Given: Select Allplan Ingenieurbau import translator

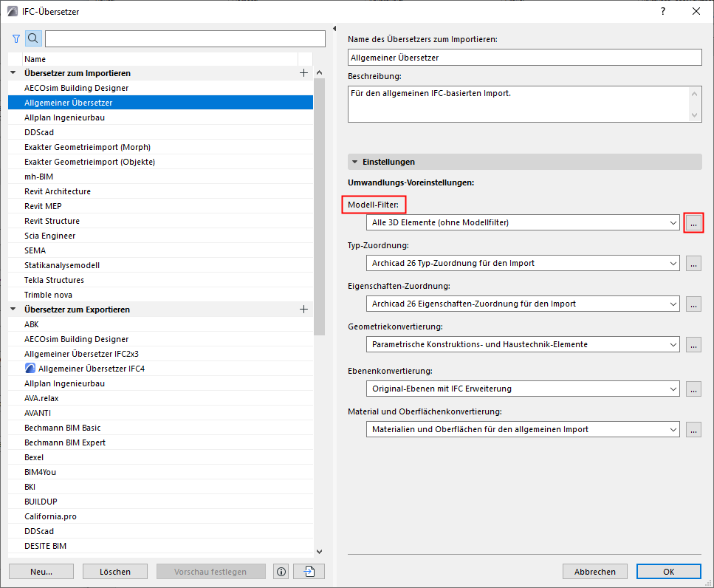Looking at the screenshot, I should coord(160,117).
